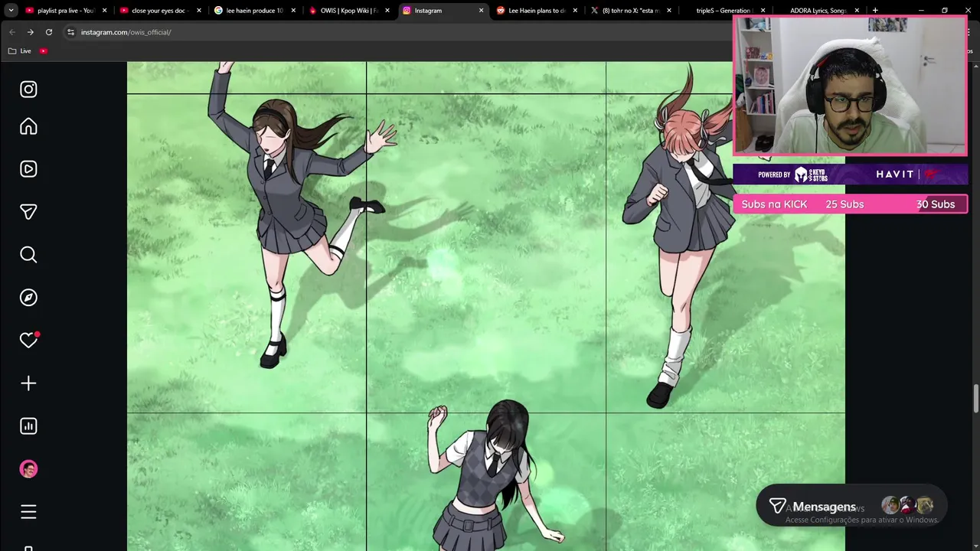This screenshot has width=980, height=551.
Task: Open a new browser tab
Action: 875,11
